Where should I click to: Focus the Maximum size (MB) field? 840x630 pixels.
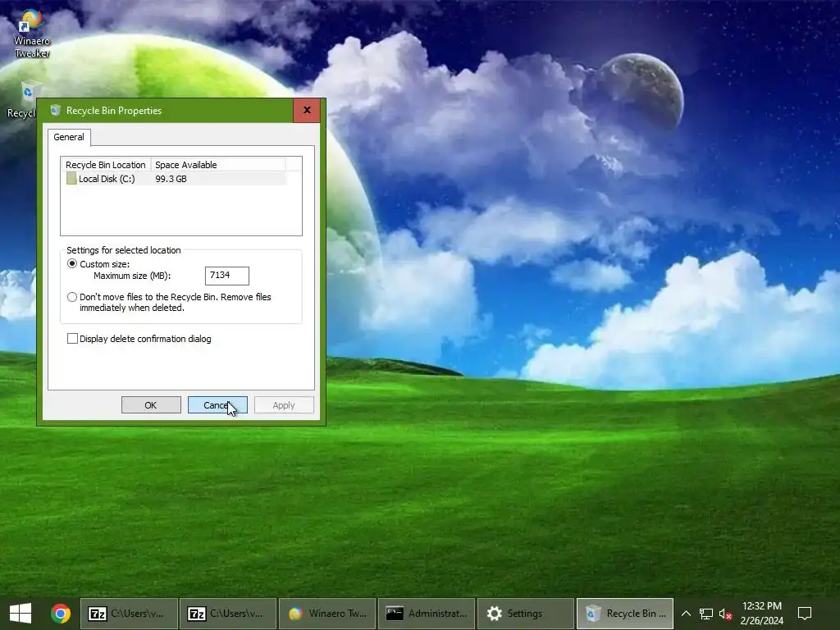pos(227,276)
